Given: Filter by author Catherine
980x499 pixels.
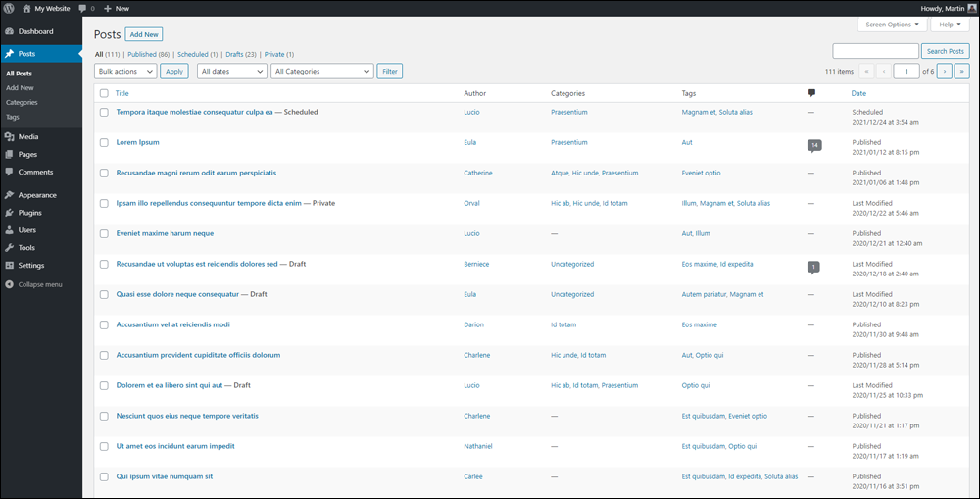Looking at the screenshot, I should [478, 173].
